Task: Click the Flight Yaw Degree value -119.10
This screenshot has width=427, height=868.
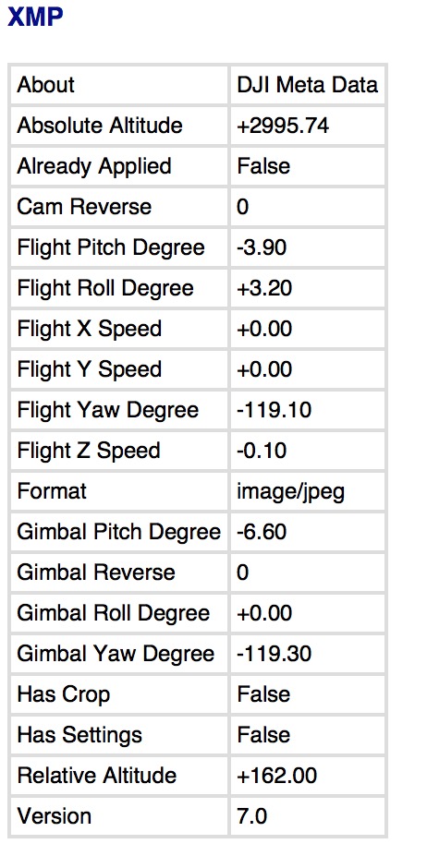Action: [274, 410]
